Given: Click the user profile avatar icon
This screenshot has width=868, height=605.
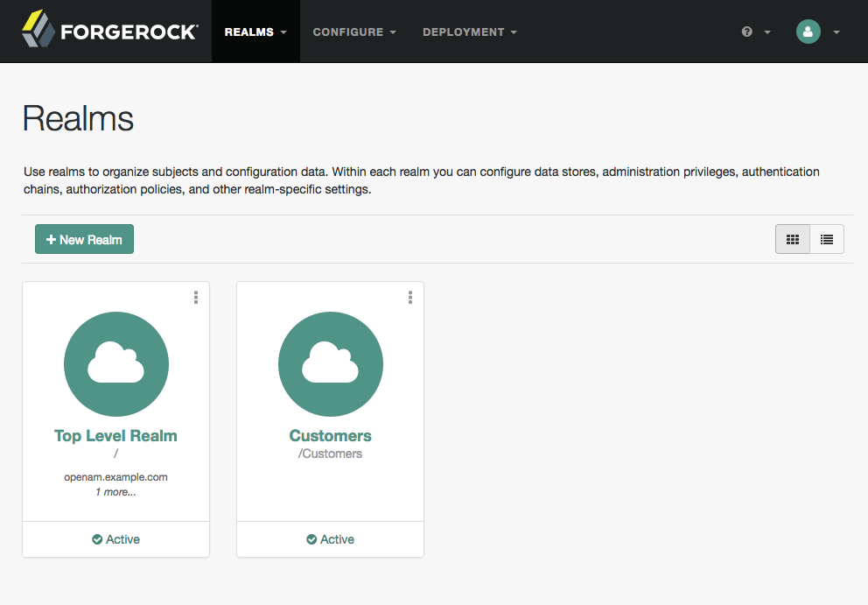Looking at the screenshot, I should click(x=808, y=32).
